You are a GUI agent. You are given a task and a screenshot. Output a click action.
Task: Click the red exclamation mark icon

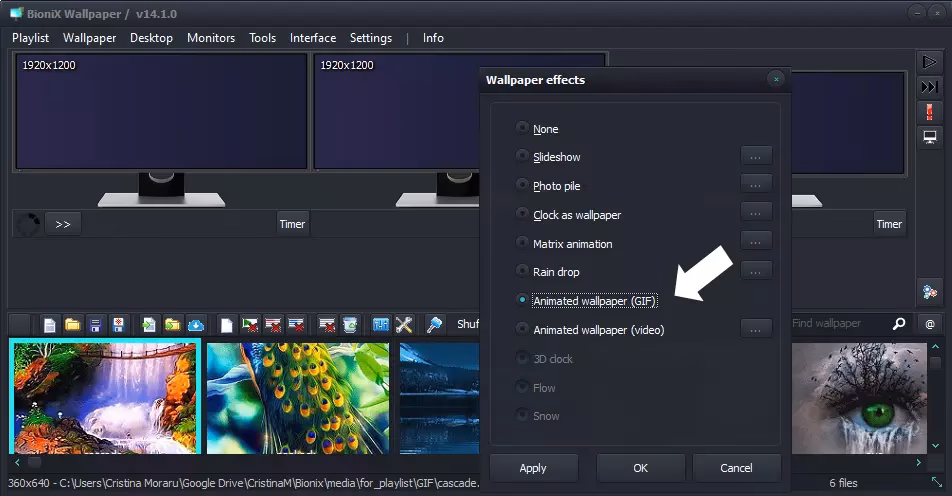[930, 112]
